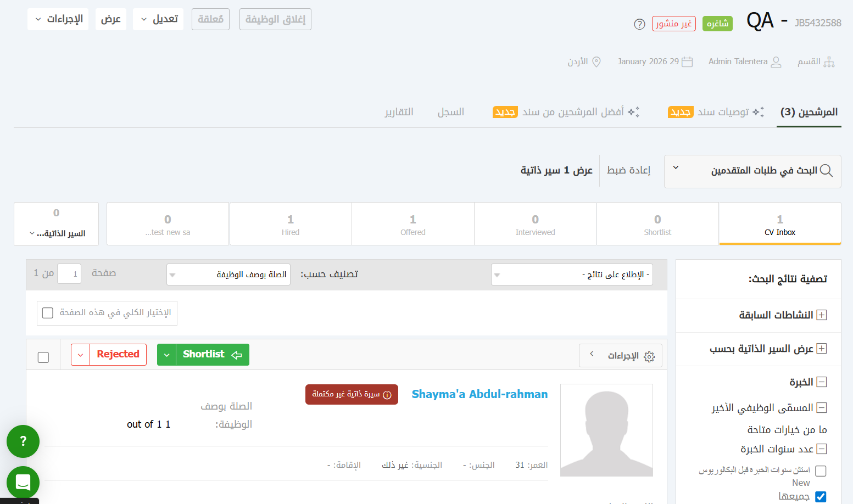
Task: Open the Shortlist button dropdown arrow
Action: coord(166,355)
